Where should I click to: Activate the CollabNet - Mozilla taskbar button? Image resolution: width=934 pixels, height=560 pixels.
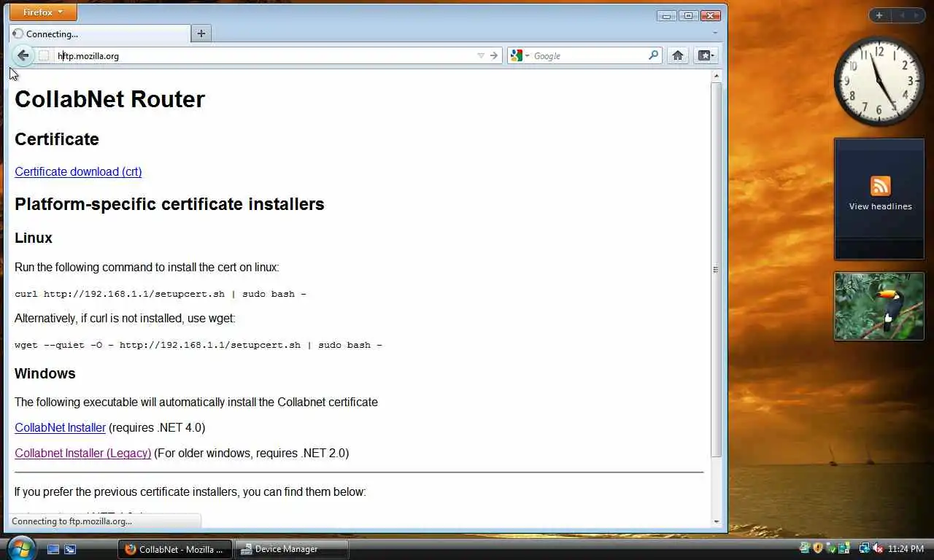click(x=175, y=549)
